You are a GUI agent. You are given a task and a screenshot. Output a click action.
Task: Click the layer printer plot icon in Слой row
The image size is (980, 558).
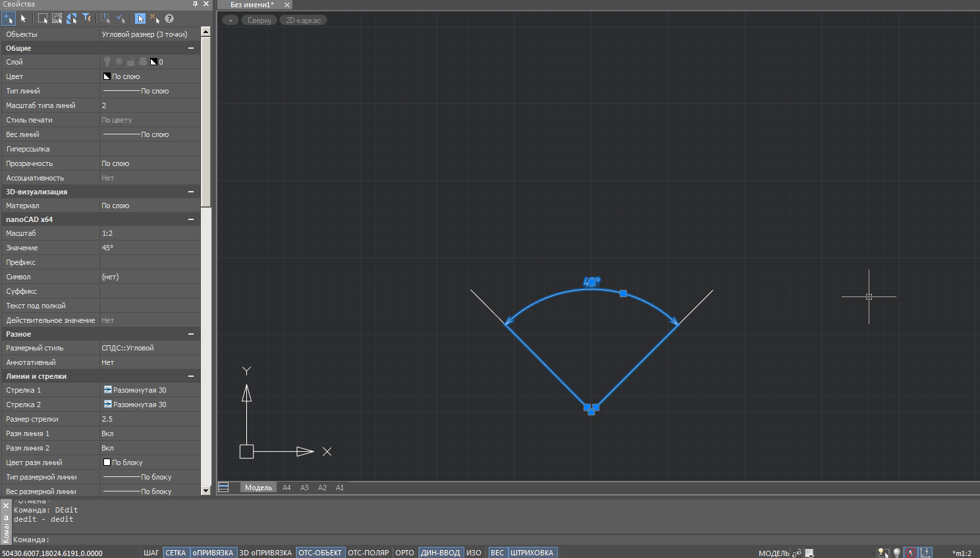(x=143, y=62)
